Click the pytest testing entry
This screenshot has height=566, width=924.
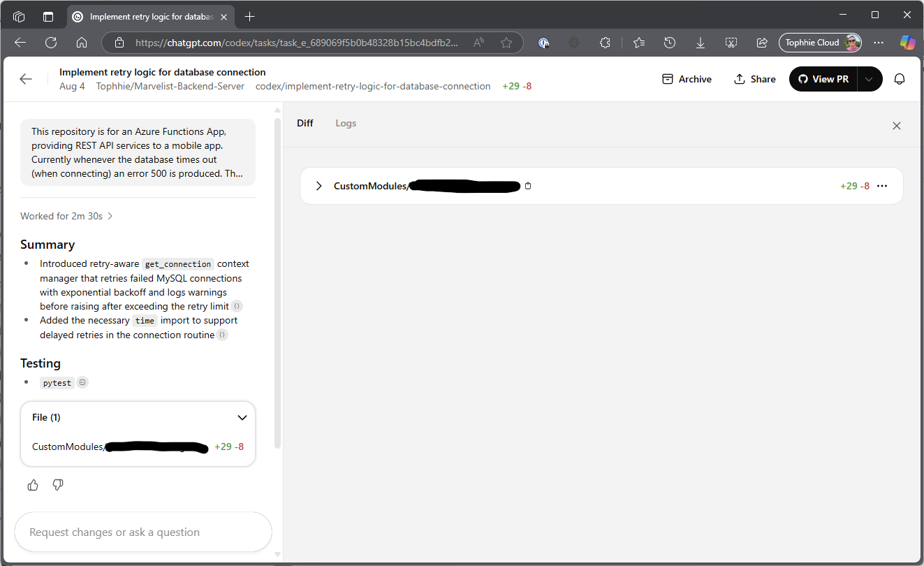point(57,383)
